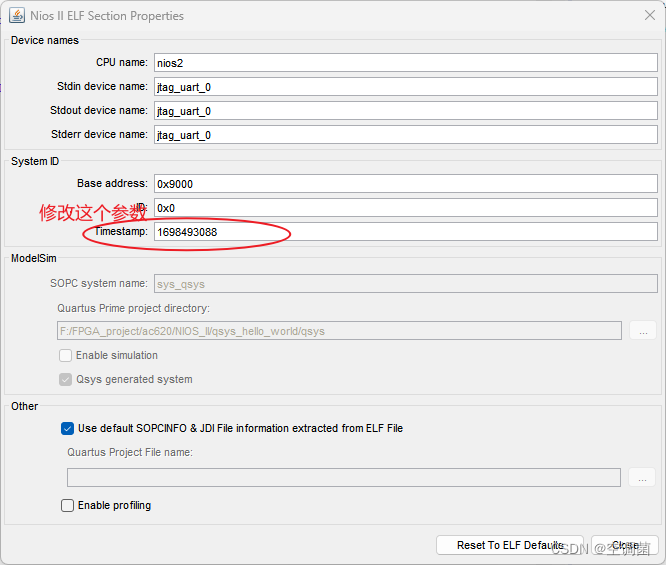Click the CPU name: label
The width and height of the screenshot is (666, 565).
coord(121,62)
